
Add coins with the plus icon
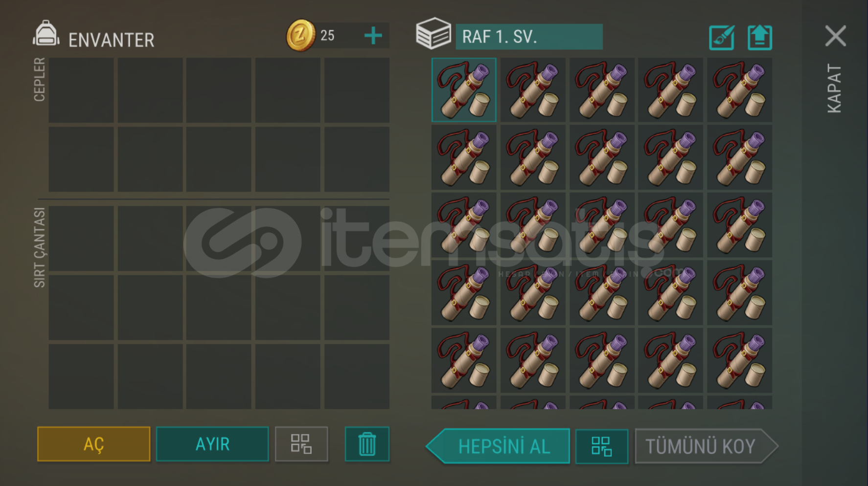point(373,35)
